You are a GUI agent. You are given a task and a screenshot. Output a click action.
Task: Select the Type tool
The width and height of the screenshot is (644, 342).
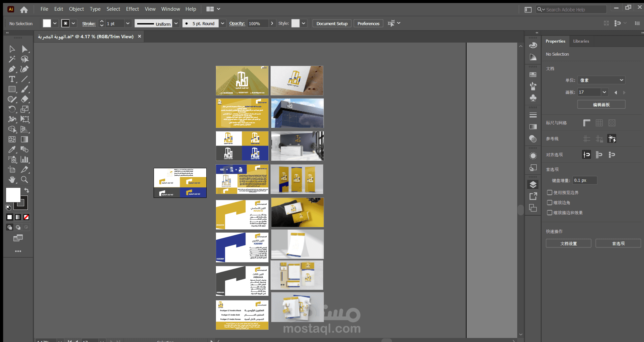tap(12, 79)
